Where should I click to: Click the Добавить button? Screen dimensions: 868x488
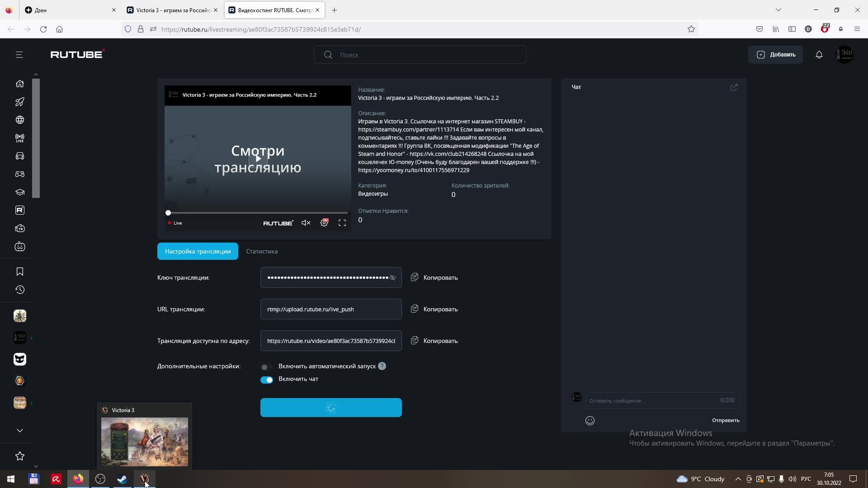(775, 55)
